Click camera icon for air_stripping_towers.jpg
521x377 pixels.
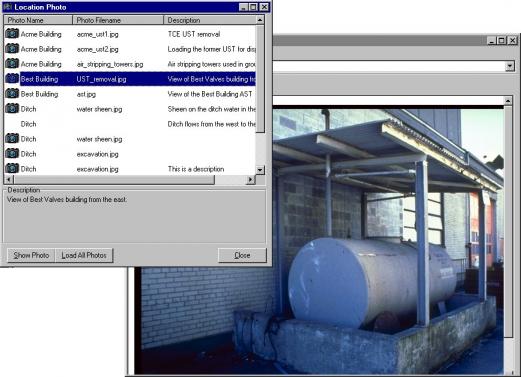(x=12, y=64)
